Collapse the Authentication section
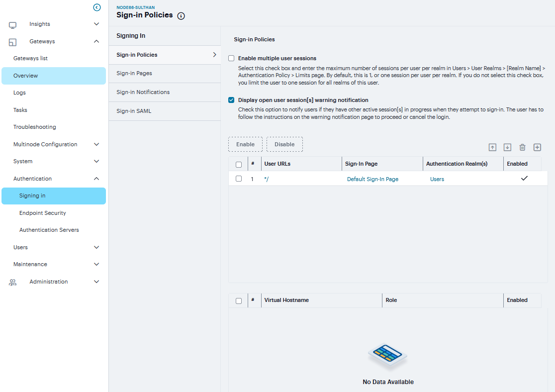 pos(54,178)
